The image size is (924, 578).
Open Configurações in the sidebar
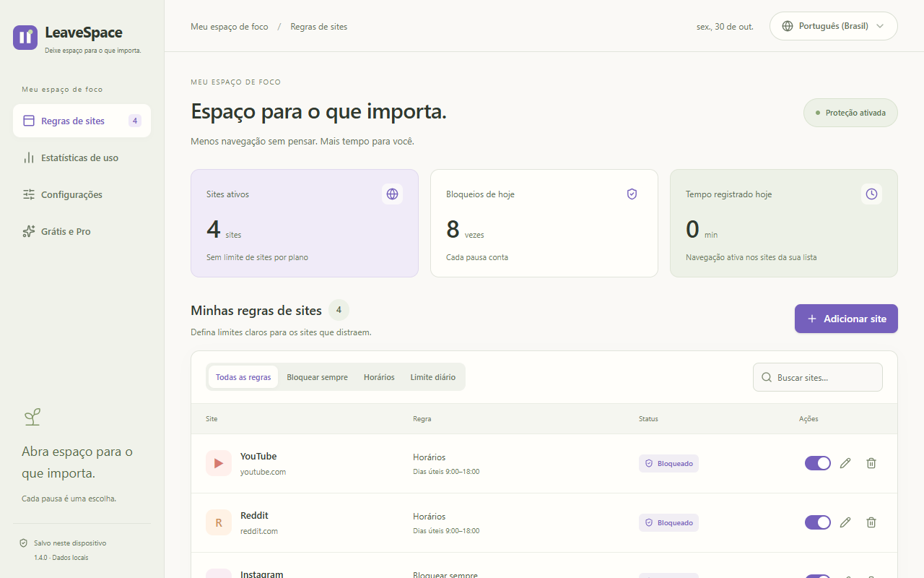coord(82,194)
